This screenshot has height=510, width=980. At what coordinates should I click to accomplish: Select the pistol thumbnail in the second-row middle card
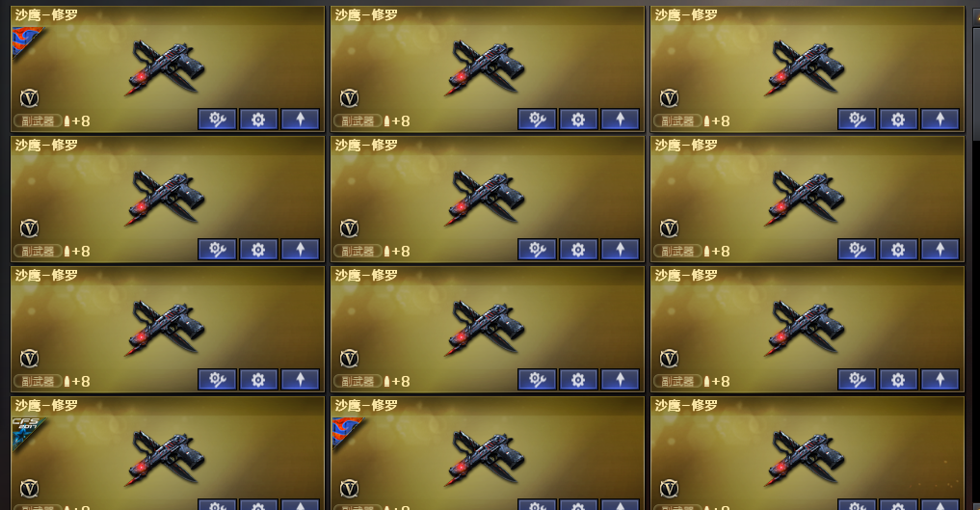click(x=486, y=198)
